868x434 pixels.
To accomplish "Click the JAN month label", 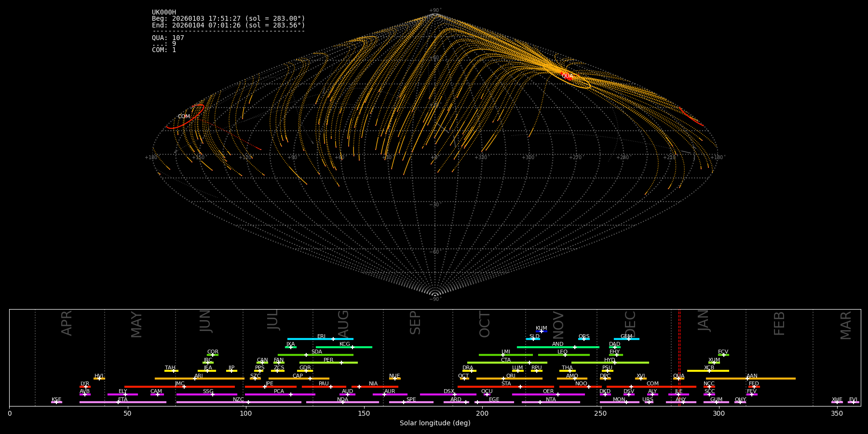I will (x=704, y=320).
